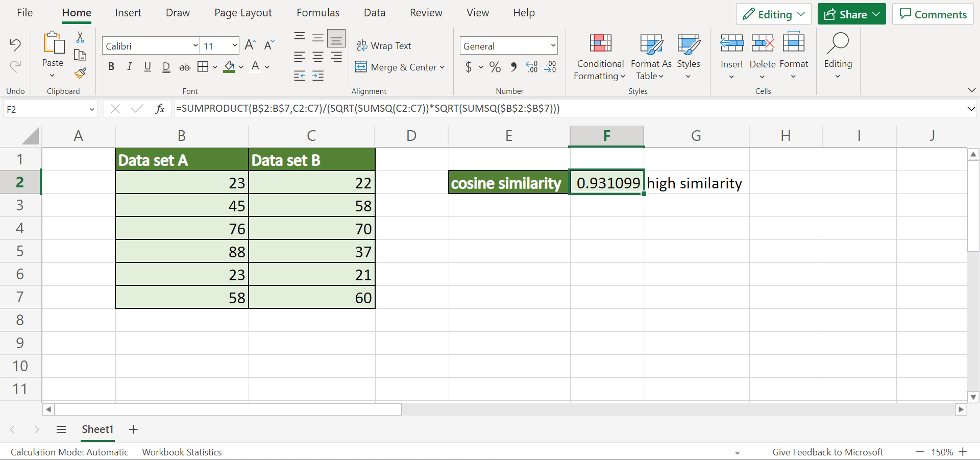Expand the General number format dropdown
Viewport: 980px width, 460px height.
pos(553,45)
